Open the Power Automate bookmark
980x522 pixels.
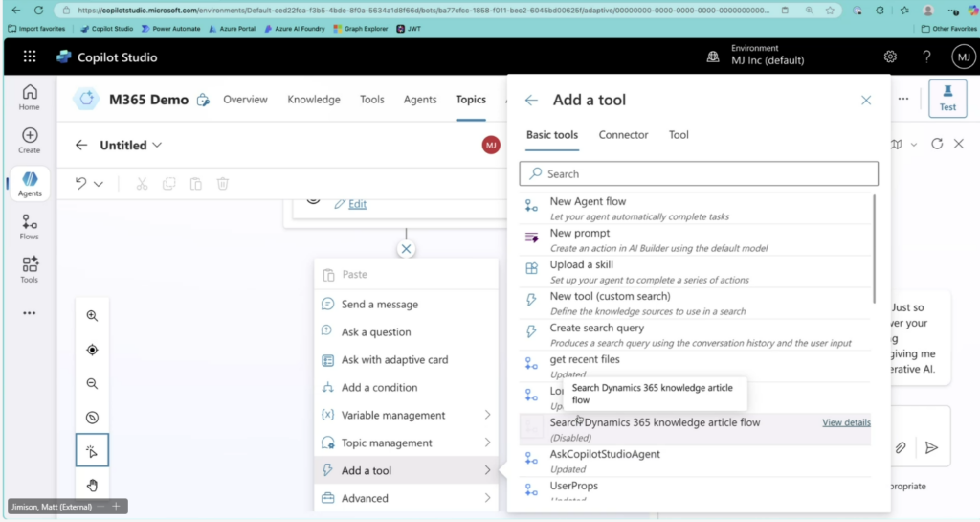(x=170, y=28)
